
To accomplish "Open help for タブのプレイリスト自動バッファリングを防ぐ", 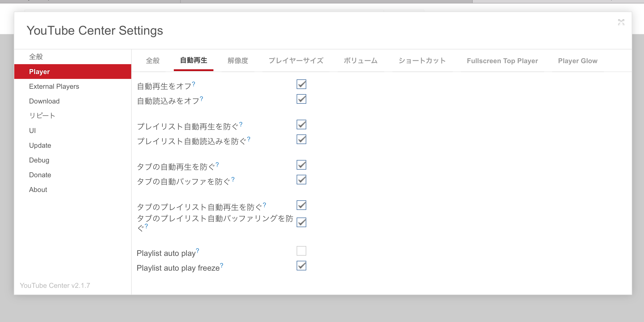I will click(146, 226).
